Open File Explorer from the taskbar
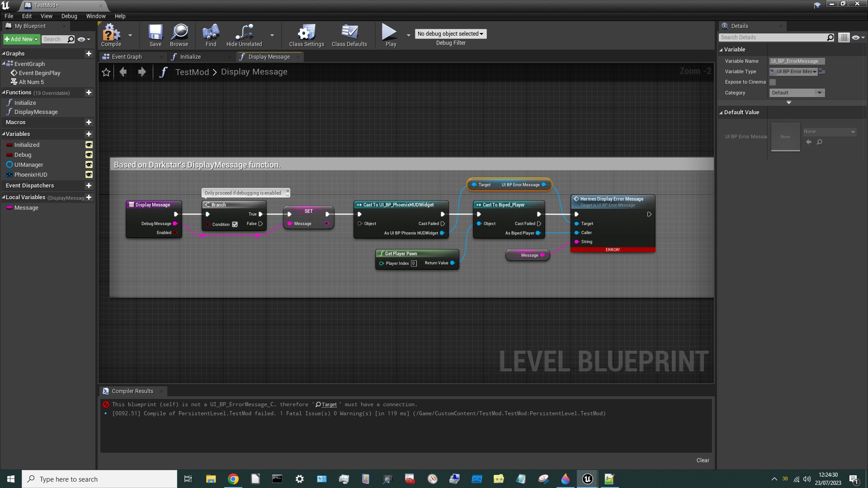Viewport: 868px width, 488px height. tap(211, 479)
